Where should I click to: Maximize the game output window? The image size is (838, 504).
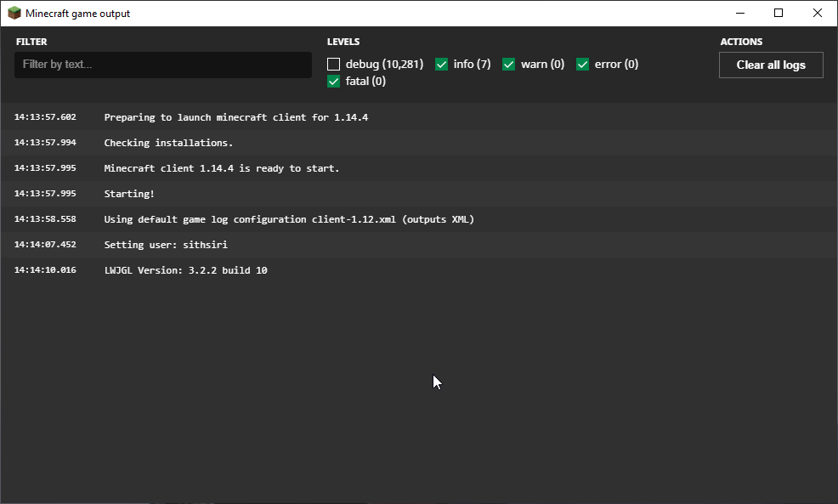click(x=779, y=14)
